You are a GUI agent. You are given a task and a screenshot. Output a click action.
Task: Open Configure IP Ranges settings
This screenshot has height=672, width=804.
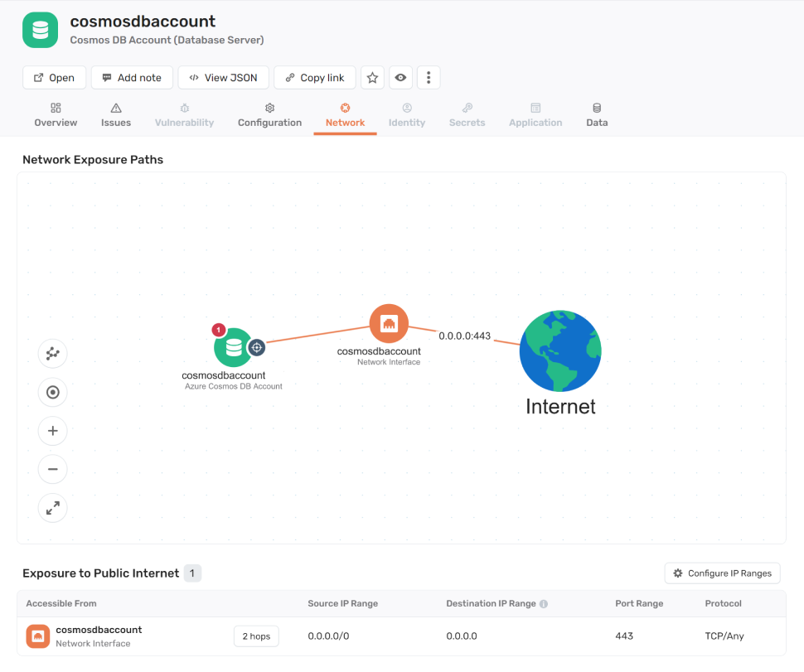click(722, 573)
